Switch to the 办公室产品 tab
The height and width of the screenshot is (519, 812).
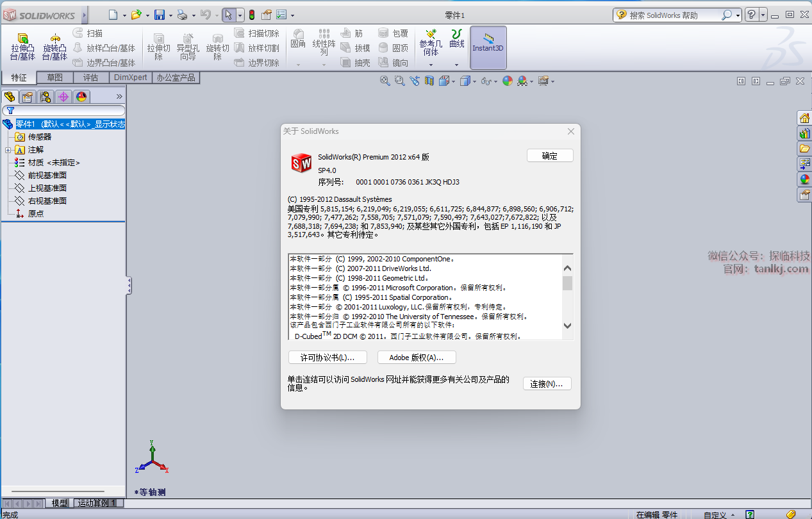[x=176, y=78]
